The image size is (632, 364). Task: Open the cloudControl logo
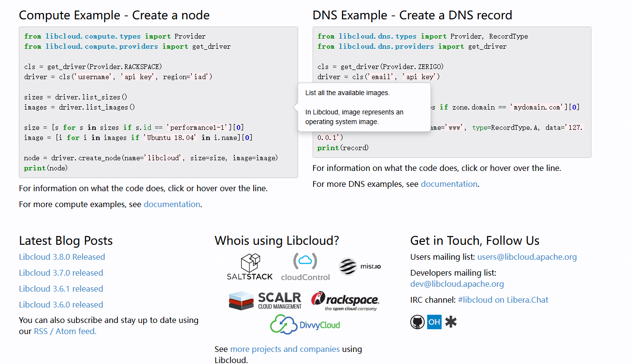(305, 267)
